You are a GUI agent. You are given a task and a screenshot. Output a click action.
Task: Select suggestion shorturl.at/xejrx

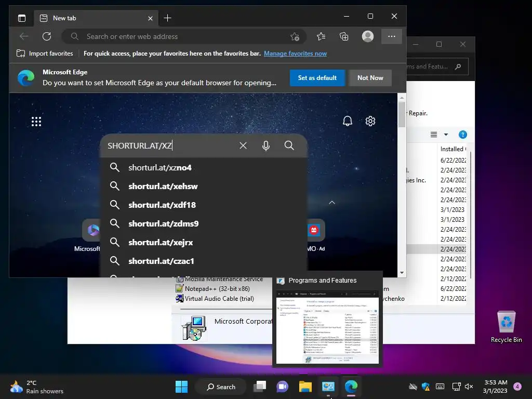(x=204, y=242)
